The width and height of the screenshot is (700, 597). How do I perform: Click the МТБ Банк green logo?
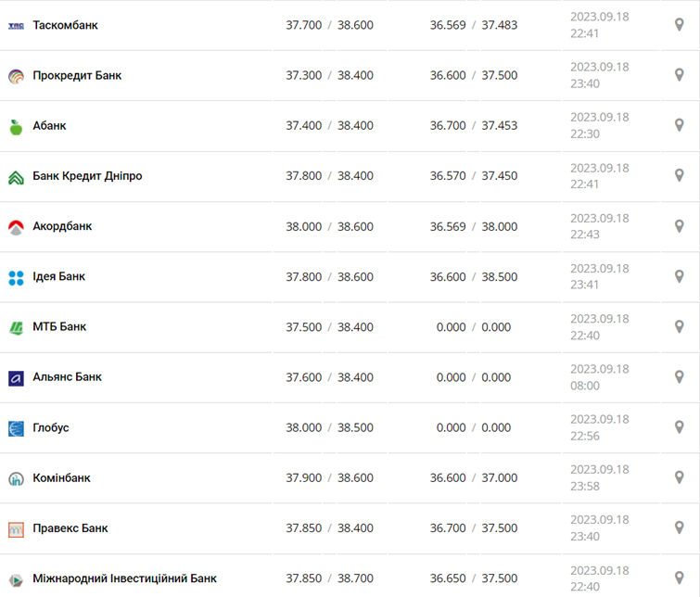point(16,327)
